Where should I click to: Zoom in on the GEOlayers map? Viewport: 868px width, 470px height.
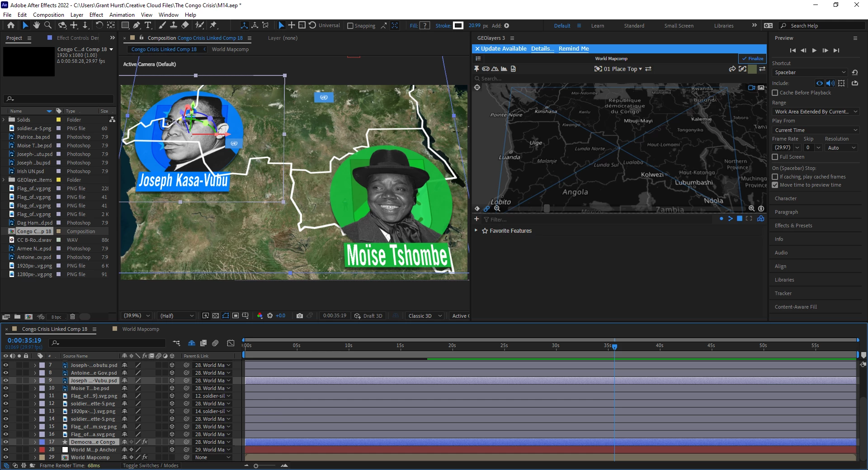751,208
